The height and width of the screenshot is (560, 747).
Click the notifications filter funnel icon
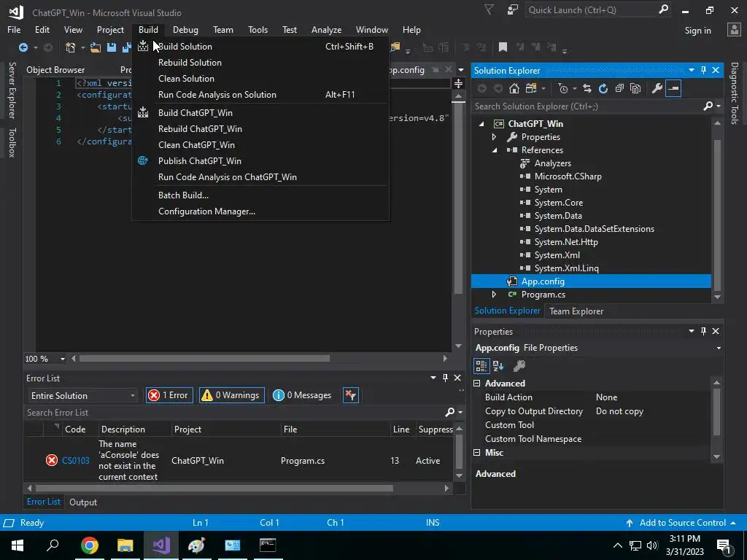[x=489, y=10]
